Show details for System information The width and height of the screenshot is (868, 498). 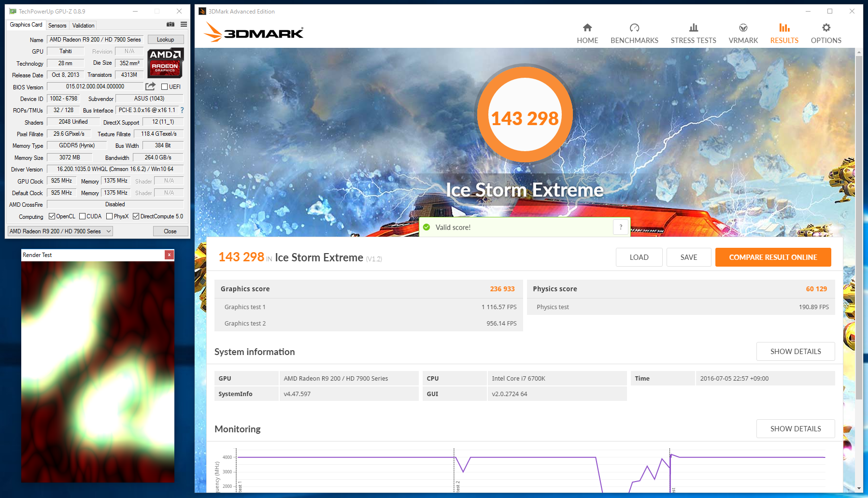click(796, 351)
